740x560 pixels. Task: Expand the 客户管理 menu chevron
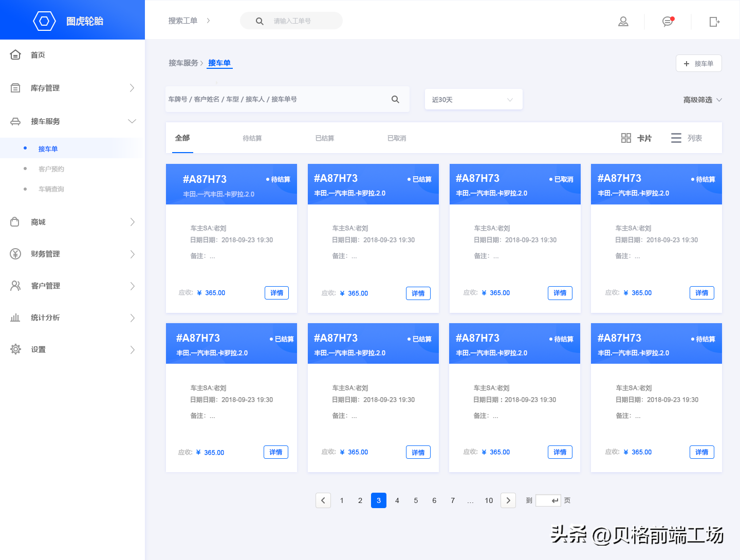[x=132, y=286]
